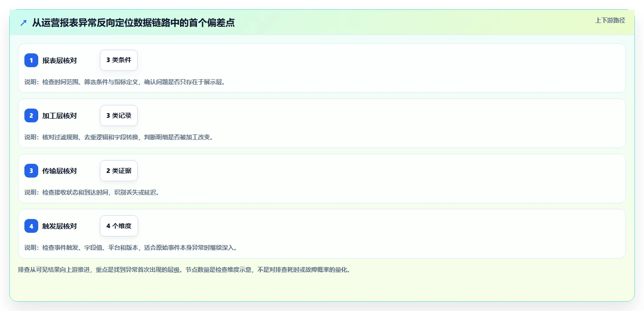Click the arrow icon beside the title

tap(23, 23)
